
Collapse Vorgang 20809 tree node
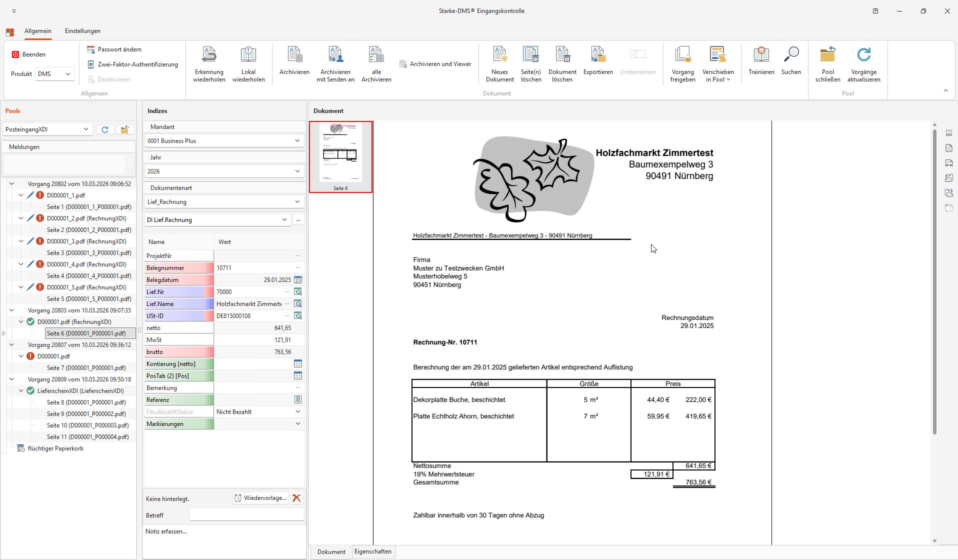(x=11, y=379)
